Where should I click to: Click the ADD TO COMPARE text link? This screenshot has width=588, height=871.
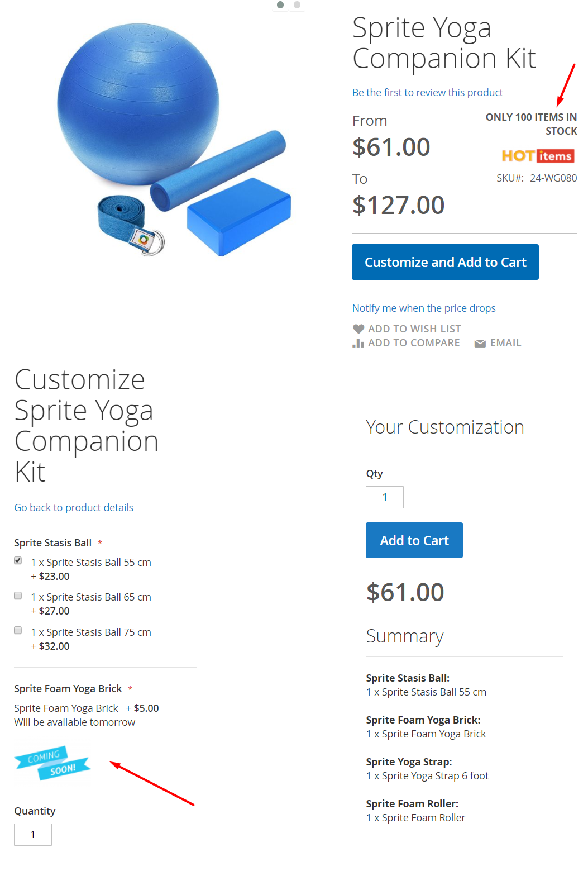click(414, 343)
